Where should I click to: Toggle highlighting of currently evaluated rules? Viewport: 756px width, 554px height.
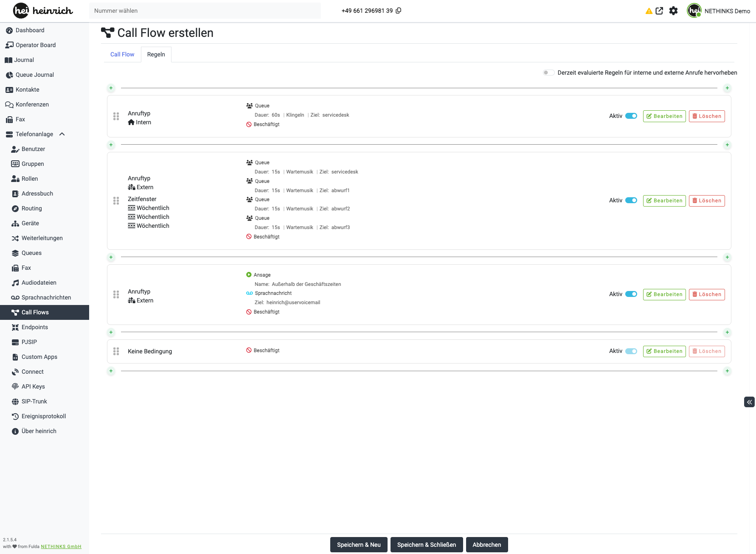(x=548, y=73)
